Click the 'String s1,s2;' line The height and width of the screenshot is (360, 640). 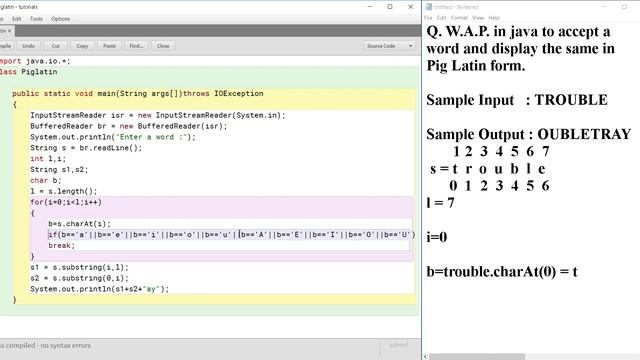(59, 169)
